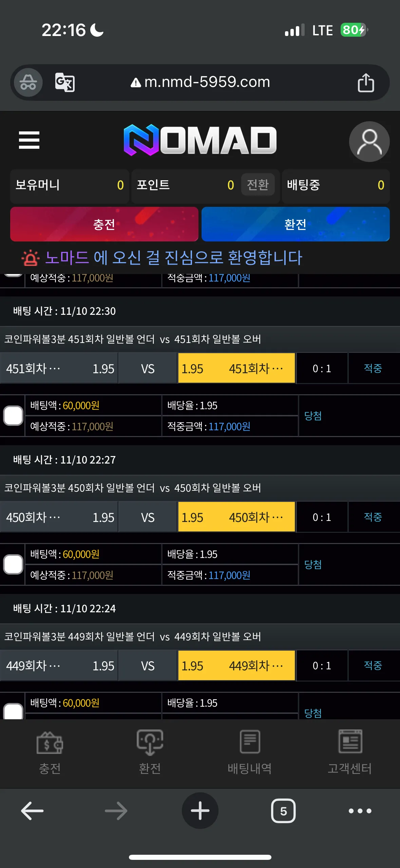Viewport: 400px width, 868px height.
Task: Select the yellow 451회차 over option
Action: 236,368
